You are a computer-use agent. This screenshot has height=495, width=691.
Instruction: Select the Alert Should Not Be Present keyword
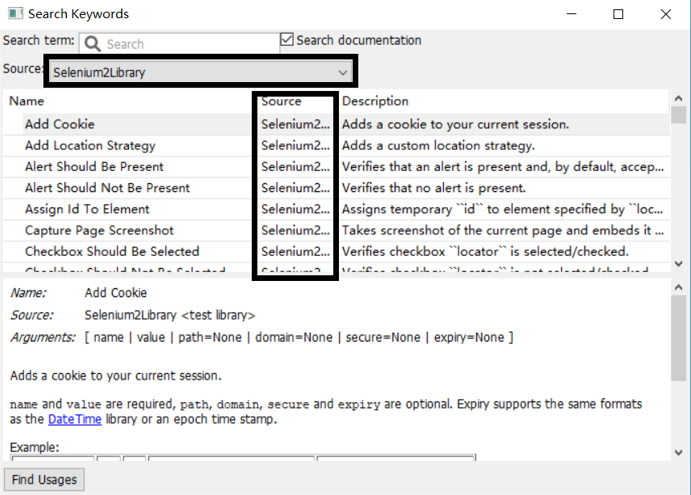pos(107,188)
